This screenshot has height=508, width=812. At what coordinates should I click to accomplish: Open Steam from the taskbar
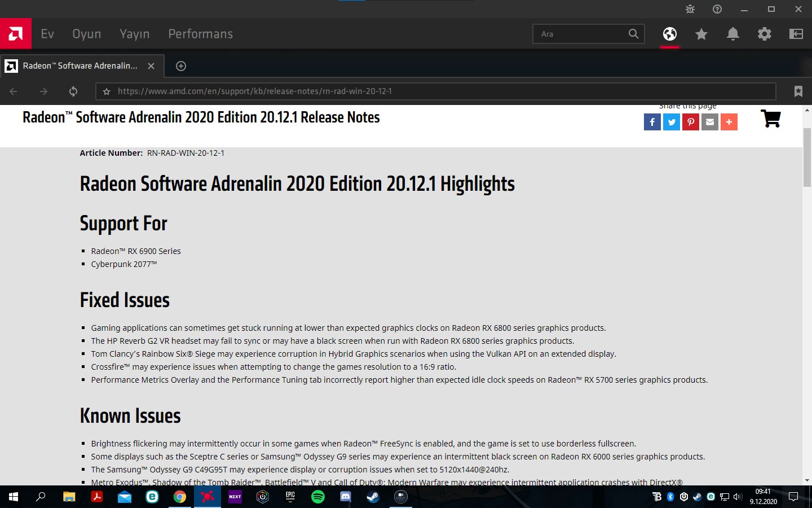(373, 497)
